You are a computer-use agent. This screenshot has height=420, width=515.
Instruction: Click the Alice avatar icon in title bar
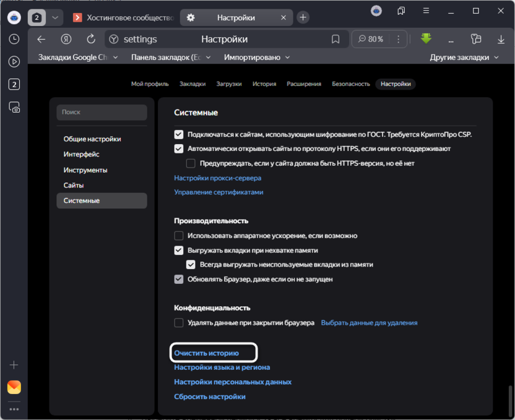pos(376,11)
